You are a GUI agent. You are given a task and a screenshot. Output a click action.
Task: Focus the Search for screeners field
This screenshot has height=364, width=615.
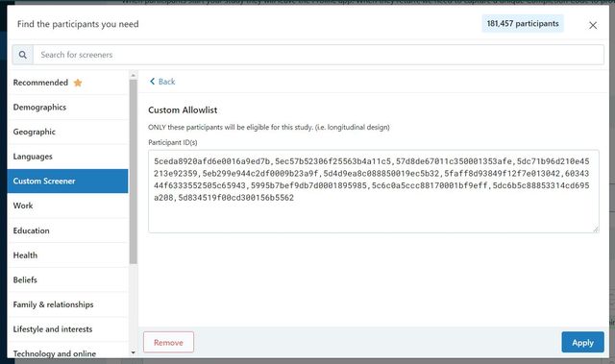coord(318,55)
